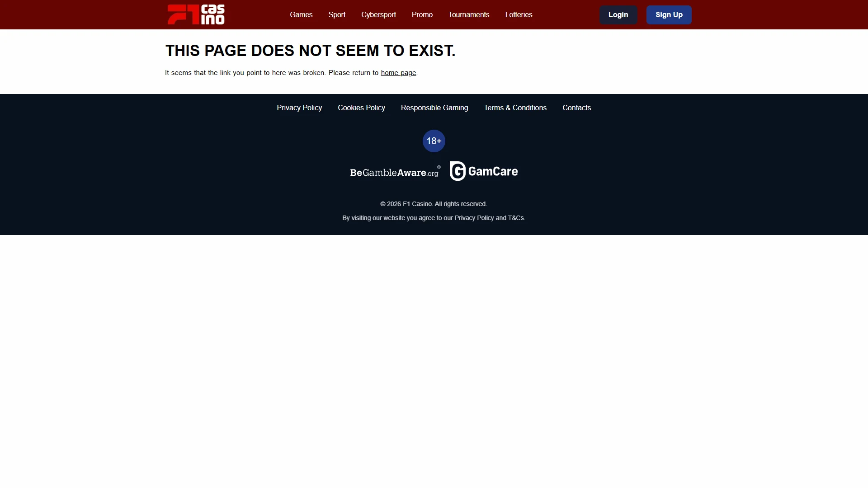Go to the Contacts page
The image size is (868, 488).
[x=576, y=108]
